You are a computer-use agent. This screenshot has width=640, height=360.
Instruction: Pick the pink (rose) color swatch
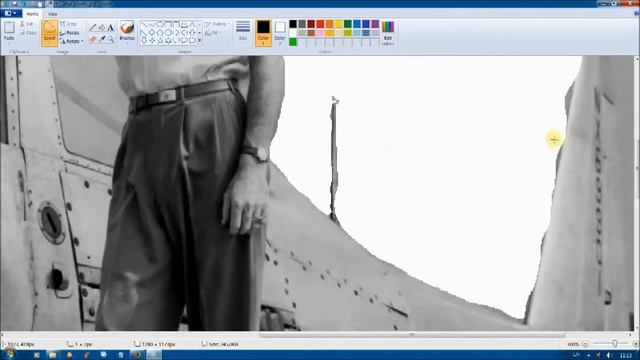320,33
